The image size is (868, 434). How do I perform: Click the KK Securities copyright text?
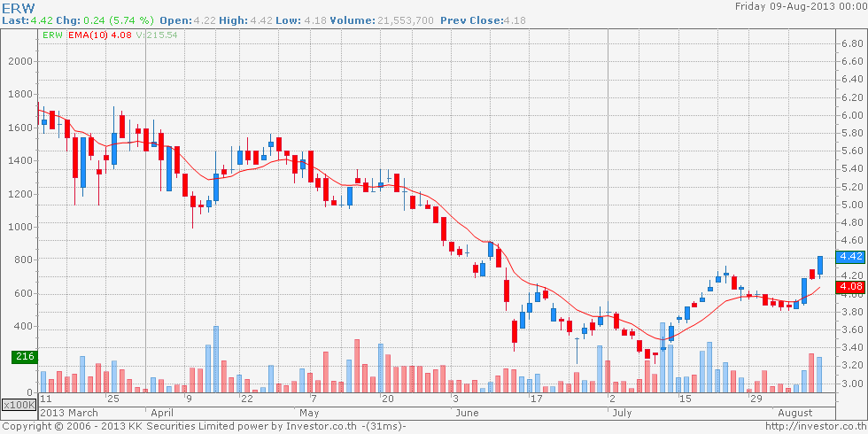pos(204,426)
